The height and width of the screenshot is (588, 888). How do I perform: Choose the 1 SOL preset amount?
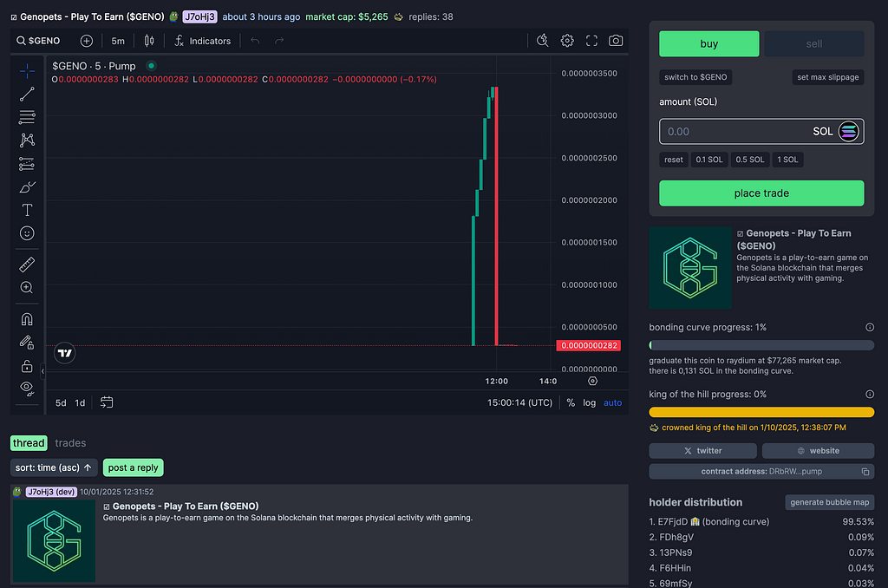tap(787, 160)
